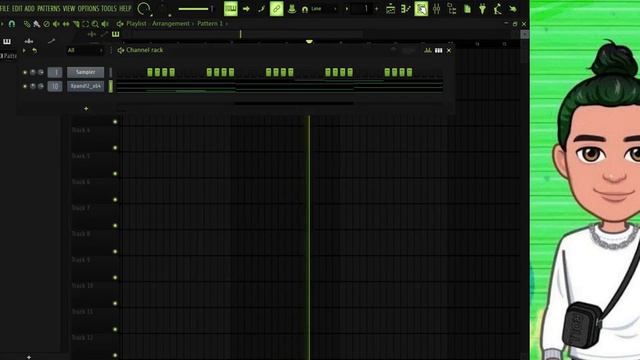
Task: Open Playlist options speaker-arrow menu
Action: point(120,24)
